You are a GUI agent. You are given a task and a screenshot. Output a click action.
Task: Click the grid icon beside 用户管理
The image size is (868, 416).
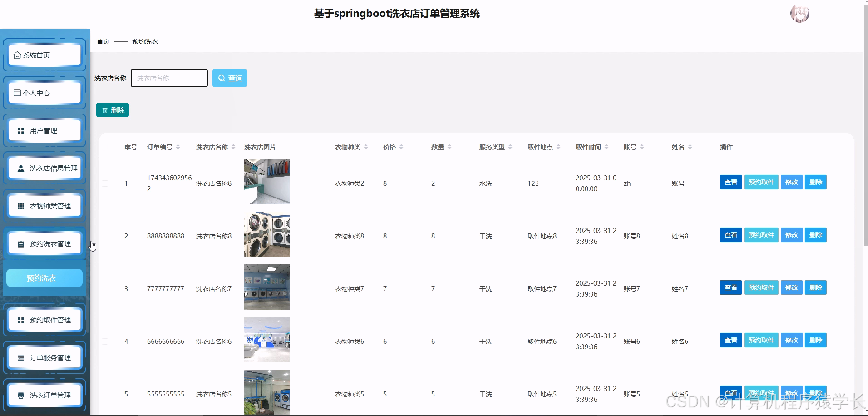pos(21,131)
